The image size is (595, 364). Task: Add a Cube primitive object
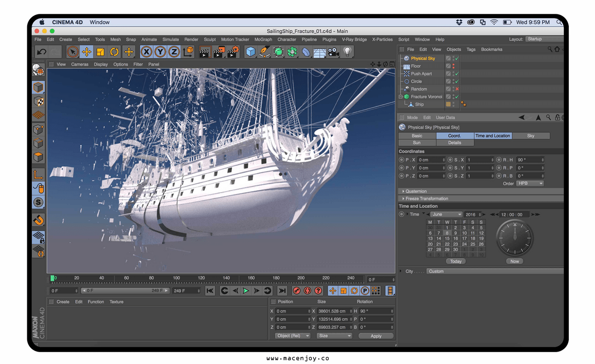click(x=251, y=52)
